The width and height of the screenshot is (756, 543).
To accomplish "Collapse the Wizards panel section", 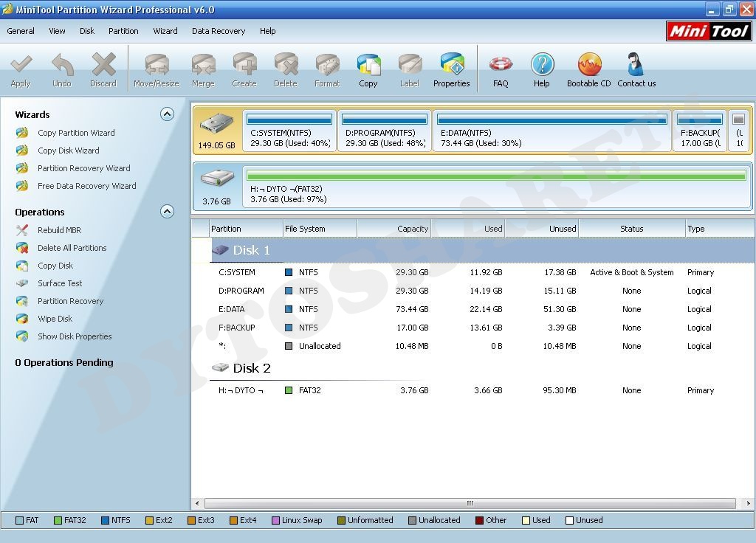I will pyautogui.click(x=167, y=114).
